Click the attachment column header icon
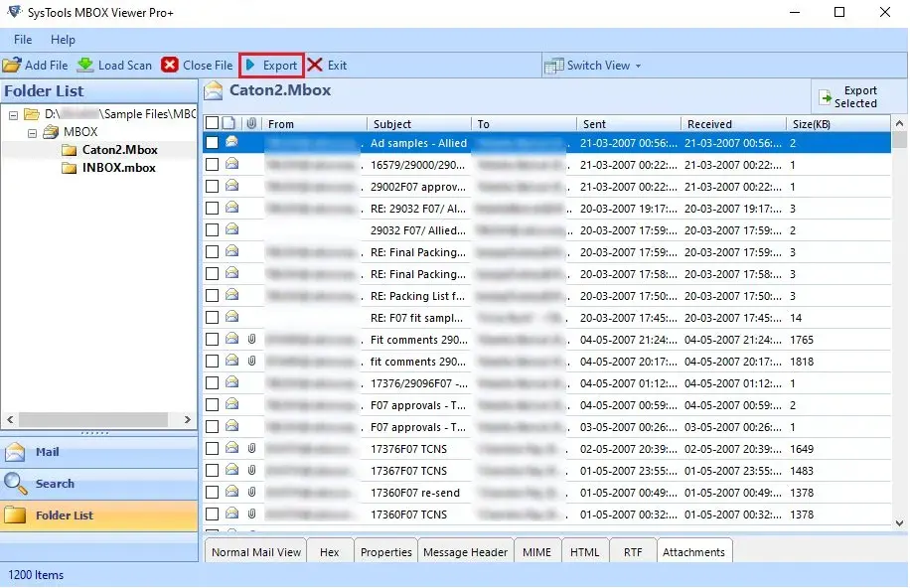The width and height of the screenshot is (910, 588). pos(251,123)
